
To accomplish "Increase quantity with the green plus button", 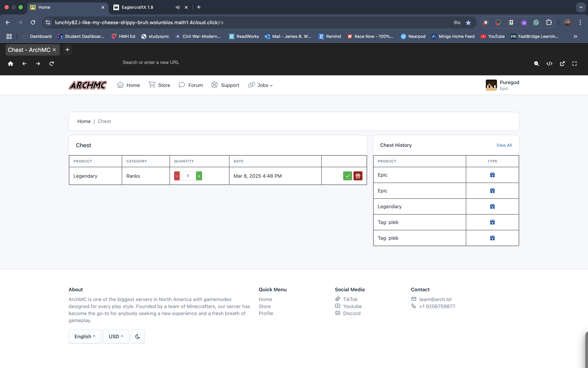I will (x=199, y=176).
